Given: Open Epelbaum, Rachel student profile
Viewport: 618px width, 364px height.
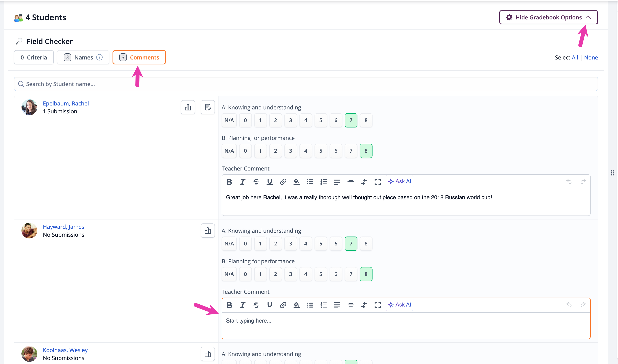Looking at the screenshot, I should [66, 103].
